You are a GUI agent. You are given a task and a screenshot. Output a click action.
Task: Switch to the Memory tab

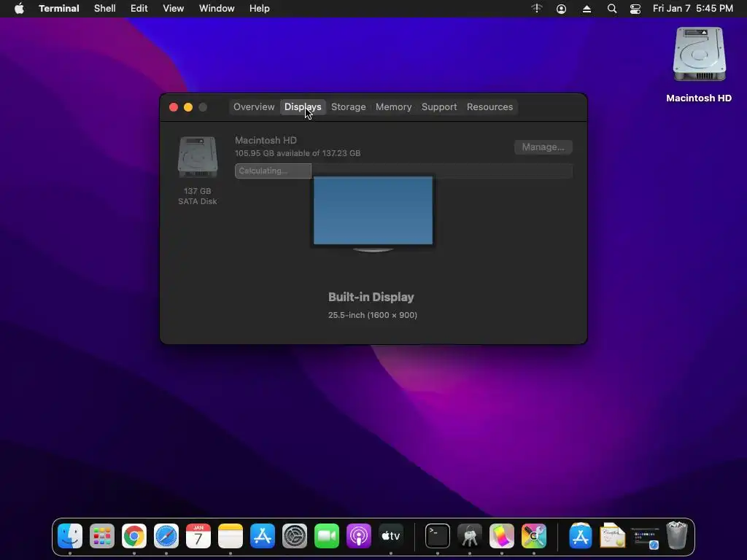point(393,107)
